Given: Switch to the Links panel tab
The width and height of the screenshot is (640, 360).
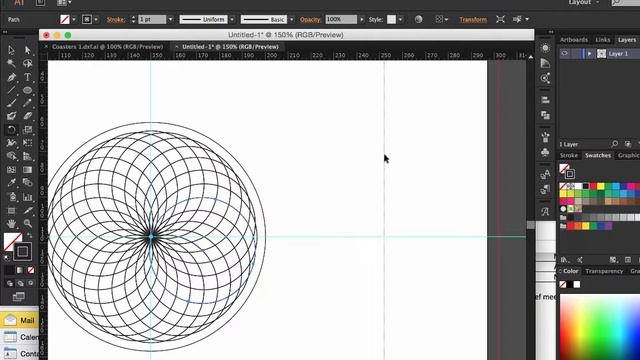Looking at the screenshot, I should coord(602,40).
